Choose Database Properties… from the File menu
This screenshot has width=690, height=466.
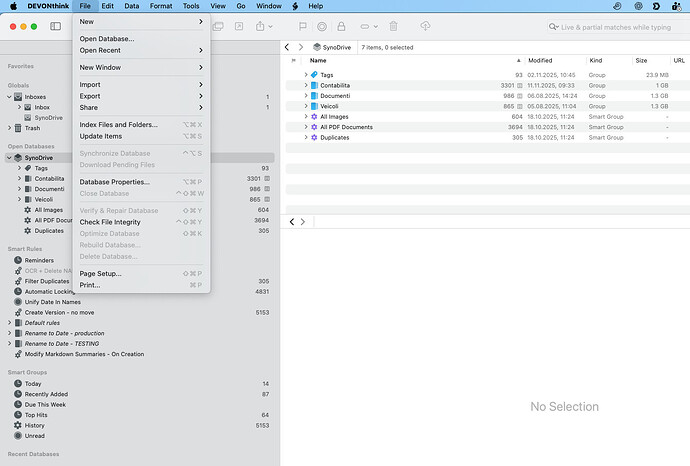[114, 182]
